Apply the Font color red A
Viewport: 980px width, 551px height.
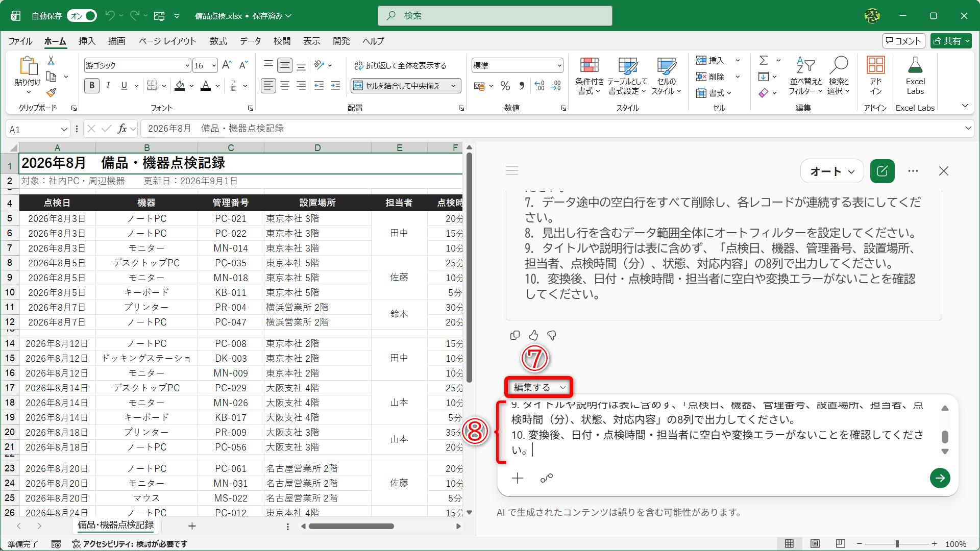coord(206,86)
